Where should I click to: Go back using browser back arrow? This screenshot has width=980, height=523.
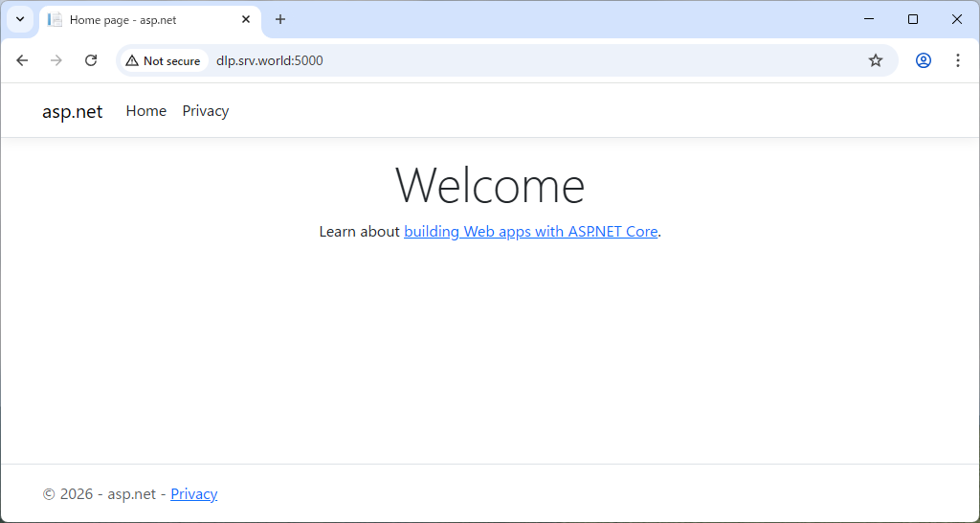click(x=23, y=60)
